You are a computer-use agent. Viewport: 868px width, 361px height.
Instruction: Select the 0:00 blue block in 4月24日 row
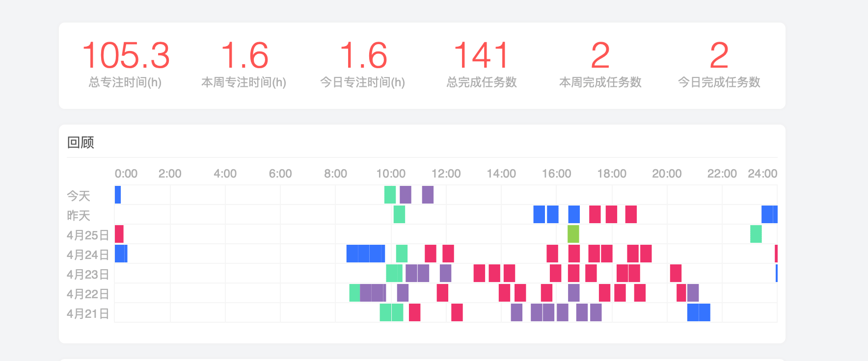point(121,254)
